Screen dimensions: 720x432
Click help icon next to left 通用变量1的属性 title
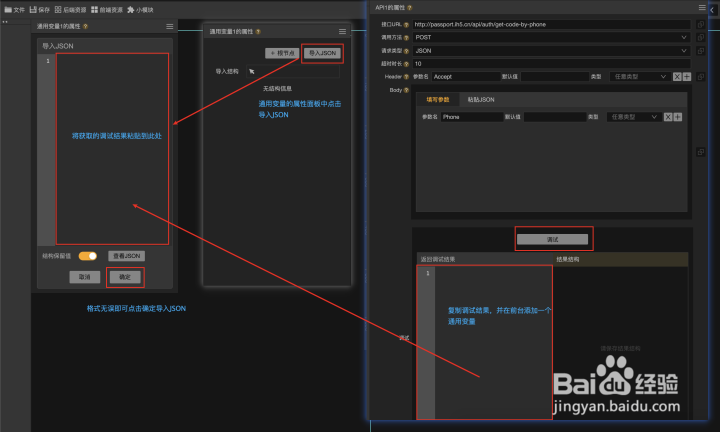click(85, 27)
